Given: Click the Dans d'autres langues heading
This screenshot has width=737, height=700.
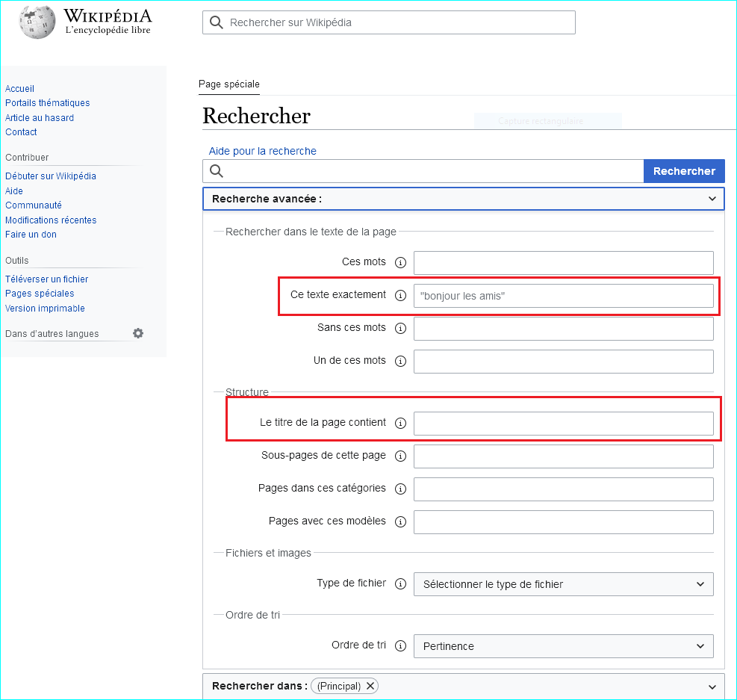Looking at the screenshot, I should click(x=52, y=334).
